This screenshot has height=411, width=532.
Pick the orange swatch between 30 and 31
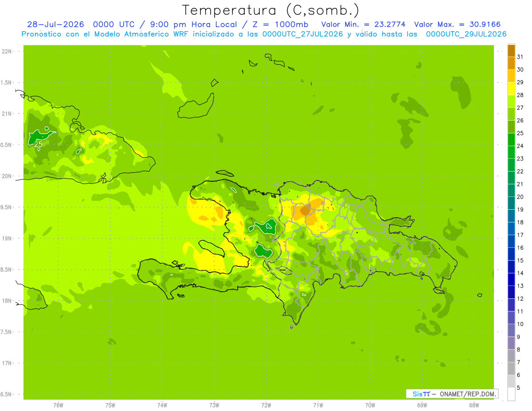511,63
